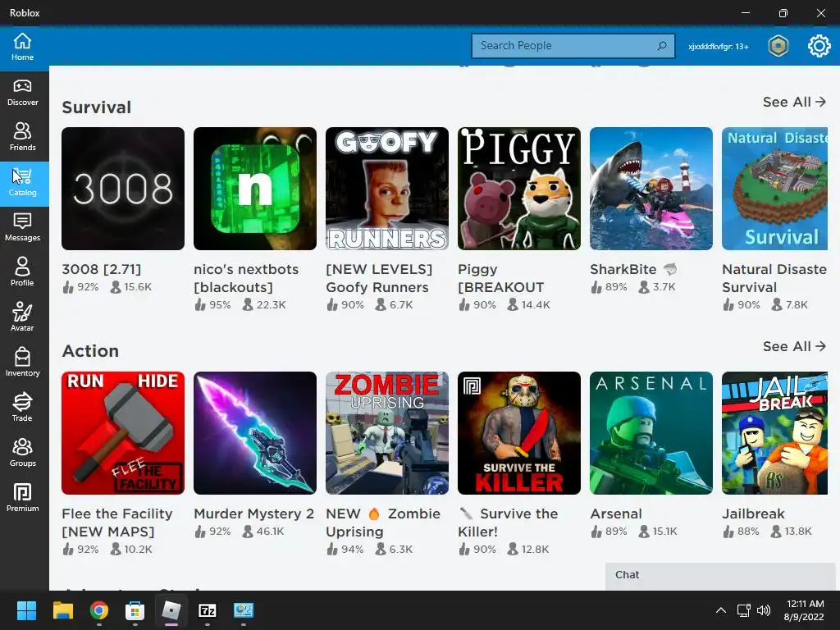Open the Avatar editor
The width and height of the screenshot is (840, 630).
click(22, 318)
